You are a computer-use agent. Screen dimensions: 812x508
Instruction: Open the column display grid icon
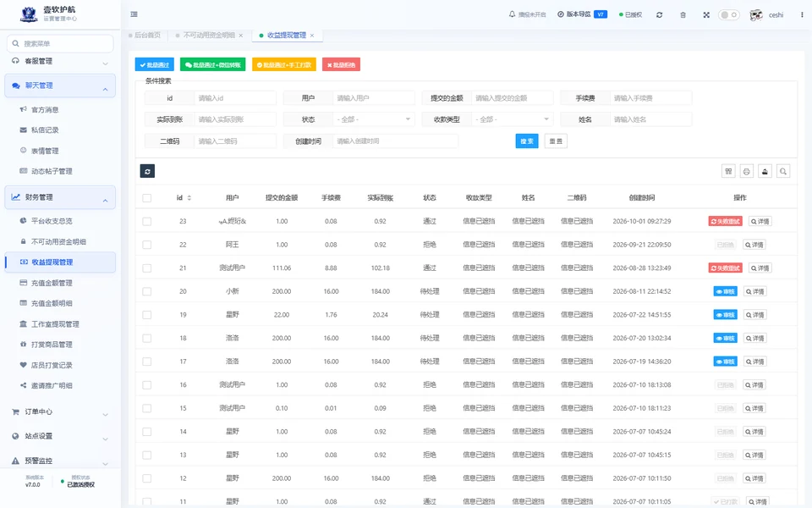click(728, 171)
